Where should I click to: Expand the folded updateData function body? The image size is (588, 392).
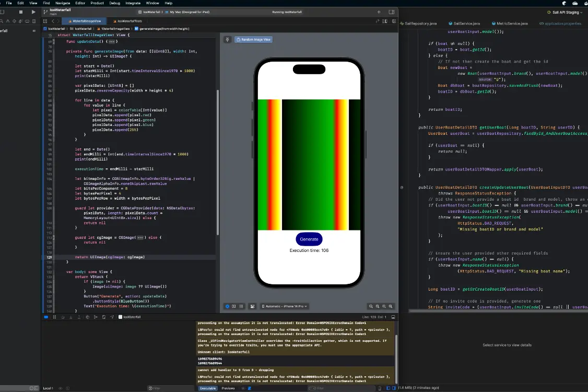112,42
